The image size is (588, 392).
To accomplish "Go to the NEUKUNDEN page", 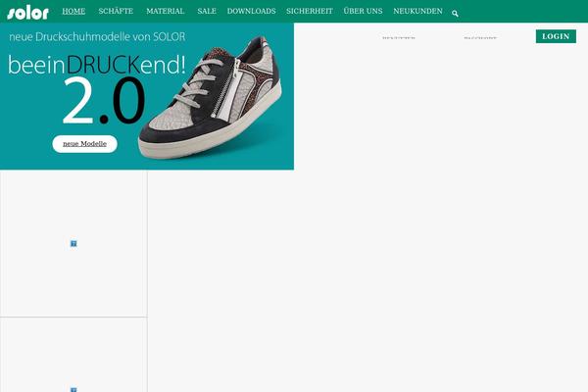I will [417, 11].
